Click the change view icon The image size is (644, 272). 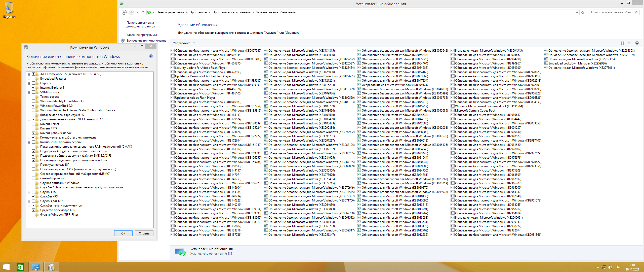click(623, 43)
